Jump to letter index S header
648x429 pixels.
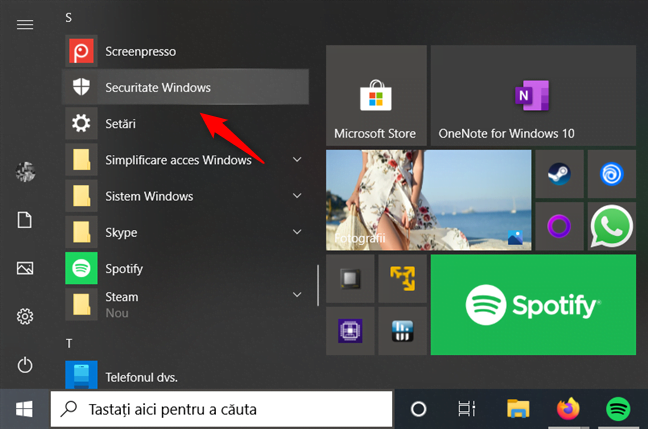click(69, 18)
